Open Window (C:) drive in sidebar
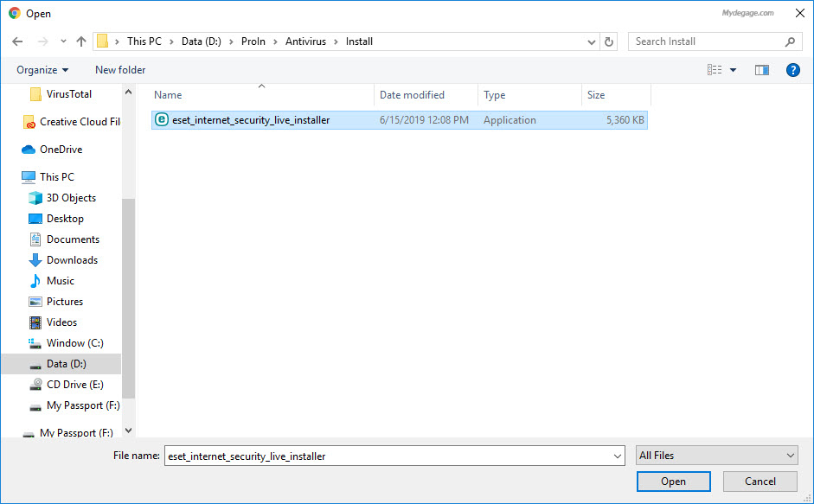This screenshot has height=504, width=814. click(x=74, y=343)
